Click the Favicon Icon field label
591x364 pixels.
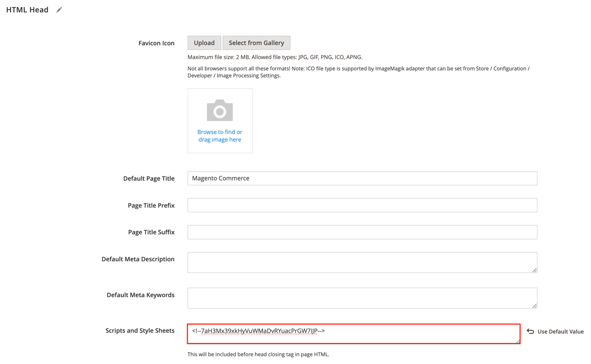(156, 43)
